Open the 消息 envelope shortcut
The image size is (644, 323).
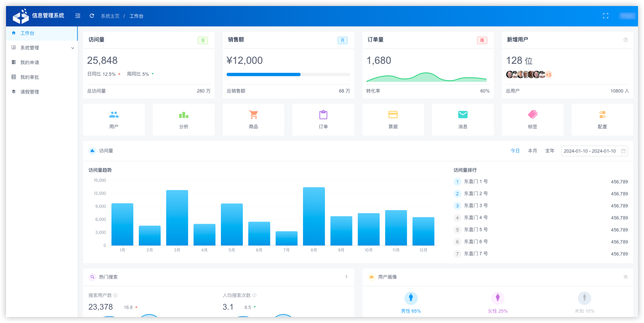462,120
